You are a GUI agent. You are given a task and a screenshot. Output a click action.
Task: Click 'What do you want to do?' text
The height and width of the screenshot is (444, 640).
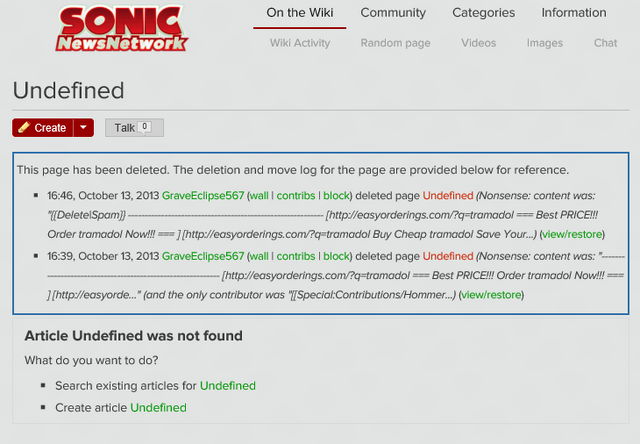click(91, 360)
